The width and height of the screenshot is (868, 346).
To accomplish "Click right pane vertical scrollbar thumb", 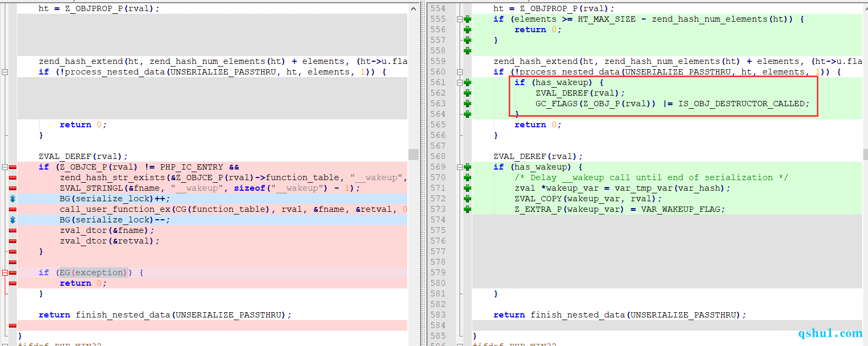I will (x=865, y=154).
